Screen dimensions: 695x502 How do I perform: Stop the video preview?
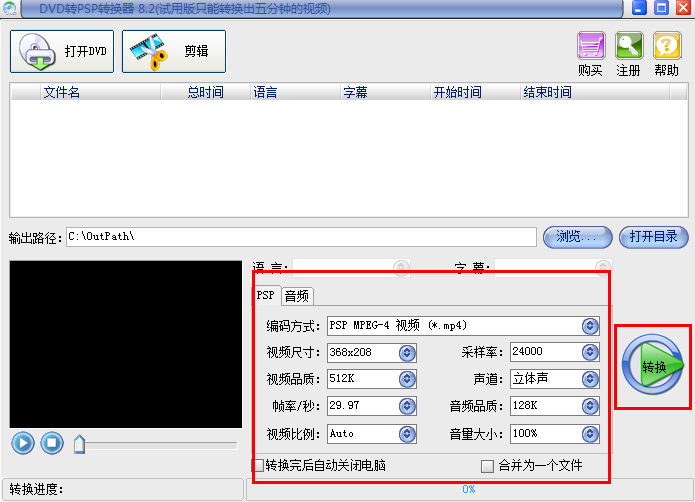[52, 443]
